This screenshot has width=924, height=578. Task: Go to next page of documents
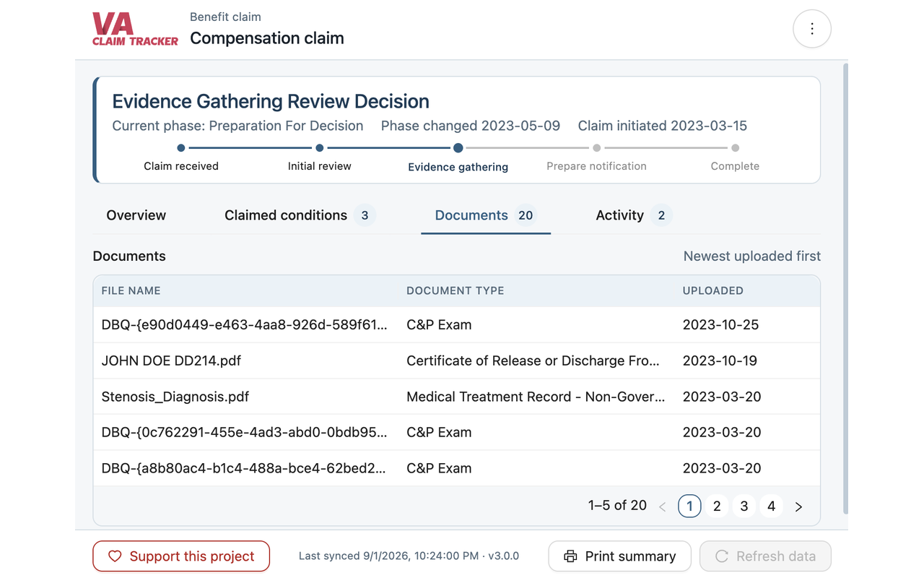798,506
